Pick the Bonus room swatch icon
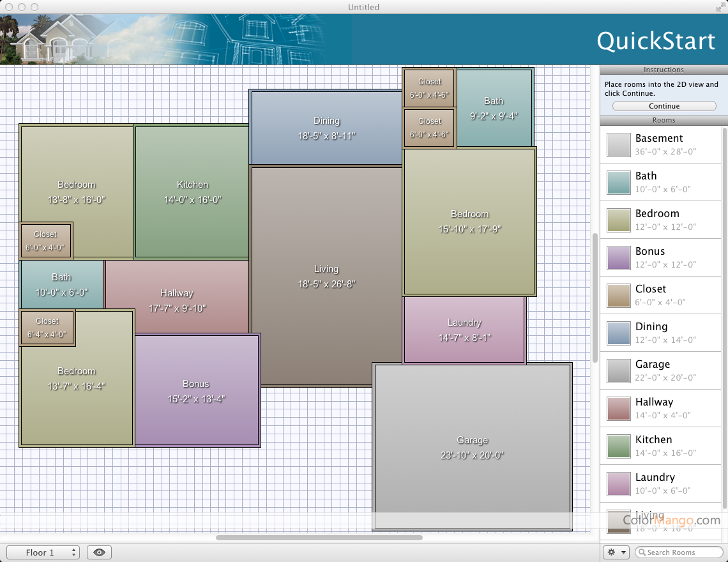Image resolution: width=728 pixels, height=562 pixels. 618,258
